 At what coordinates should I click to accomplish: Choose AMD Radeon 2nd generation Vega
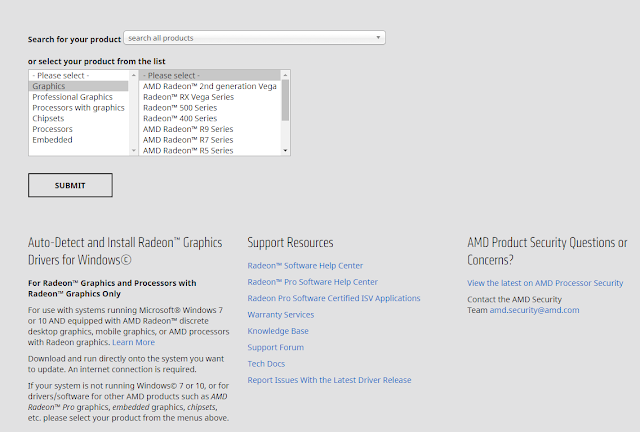click(x=210, y=86)
